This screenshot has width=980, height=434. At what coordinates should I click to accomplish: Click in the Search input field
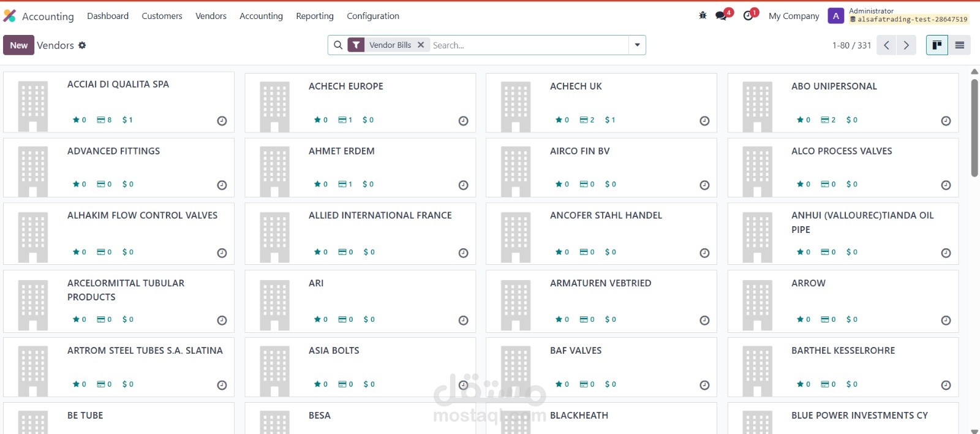[529, 45]
